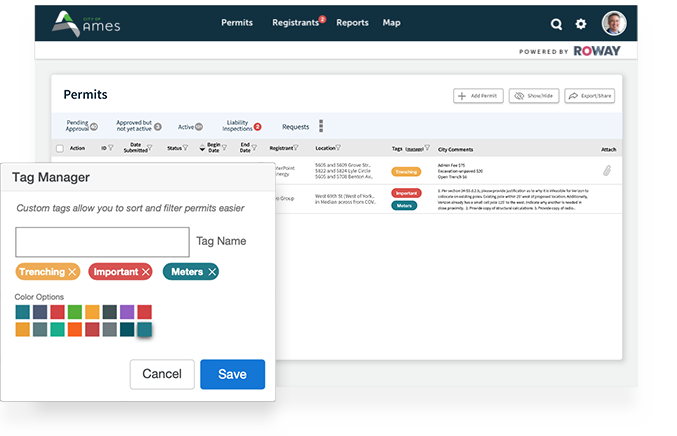
Task: Remove the Trenching tag with its X
Action: [72, 272]
